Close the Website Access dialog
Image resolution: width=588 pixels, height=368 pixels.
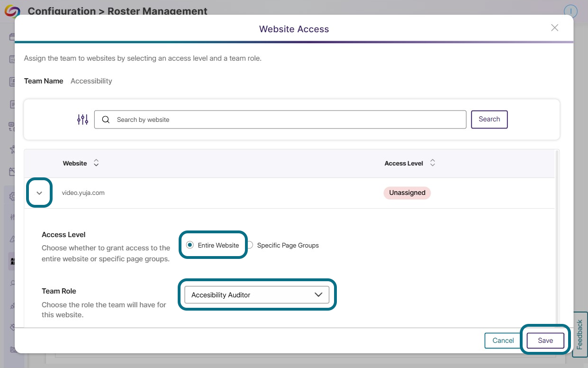[x=555, y=28]
